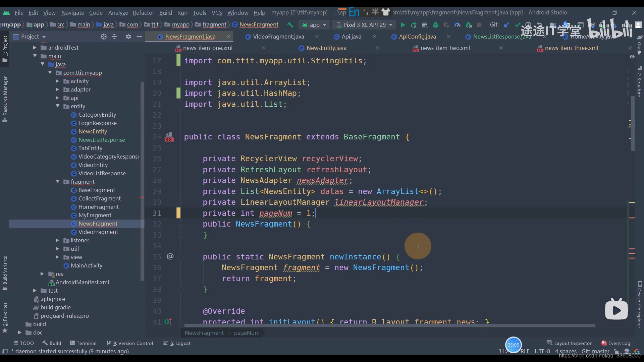Screen dimensions: 644x362
Task: Click Run with Coverage icon
Action: (446, 25)
